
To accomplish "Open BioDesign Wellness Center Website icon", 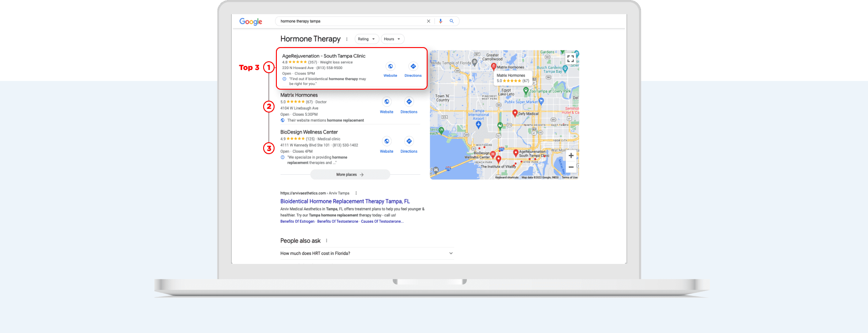I will click(x=386, y=141).
